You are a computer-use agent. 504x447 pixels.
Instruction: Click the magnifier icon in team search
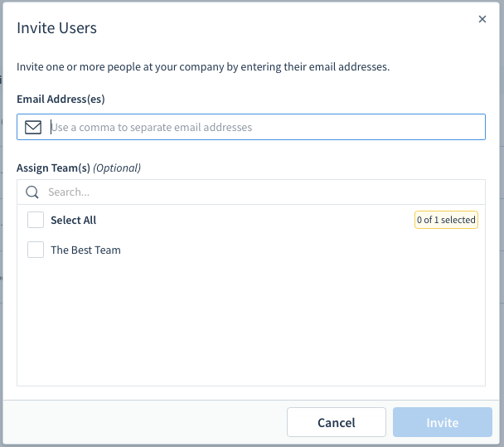[32, 192]
